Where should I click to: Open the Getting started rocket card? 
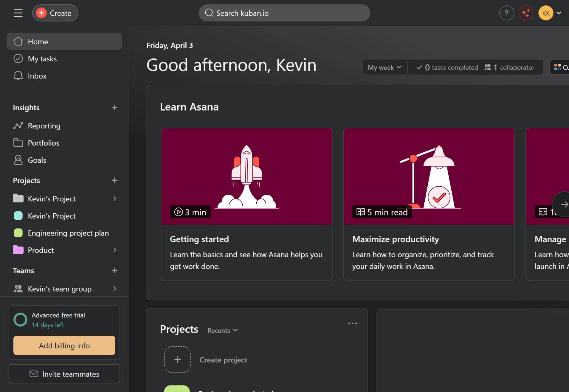[247, 204]
